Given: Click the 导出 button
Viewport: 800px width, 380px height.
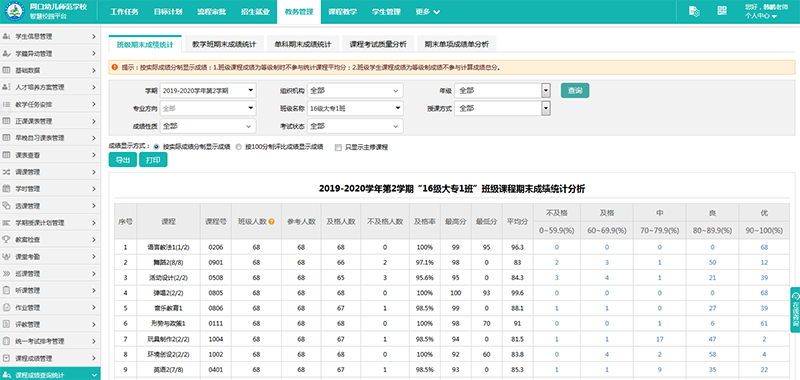Looking at the screenshot, I should click(122, 160).
